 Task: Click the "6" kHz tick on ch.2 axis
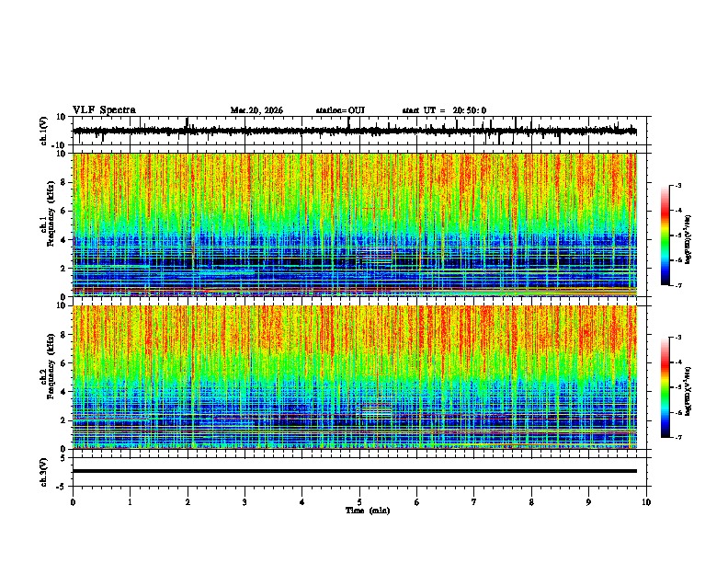[65, 362]
